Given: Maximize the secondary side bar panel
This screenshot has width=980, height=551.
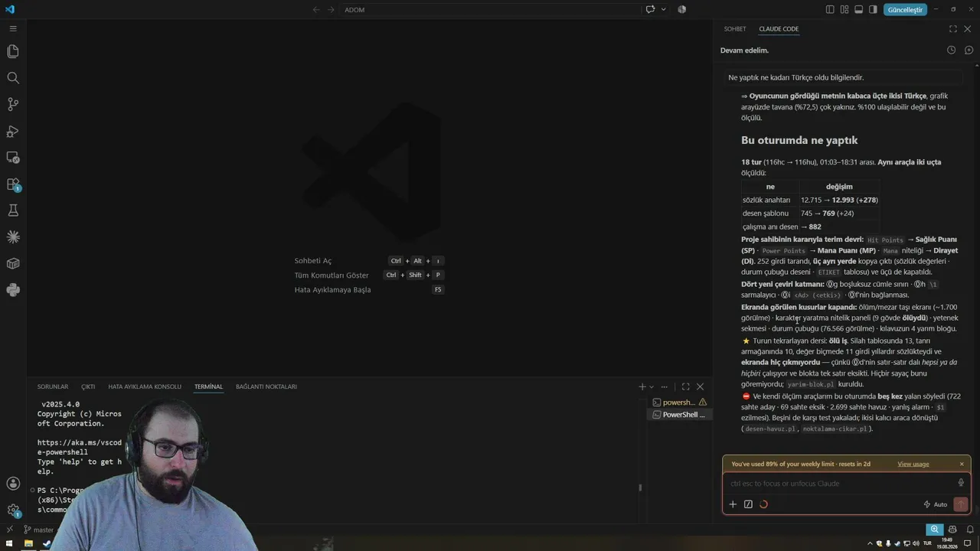Looking at the screenshot, I should coord(952,29).
